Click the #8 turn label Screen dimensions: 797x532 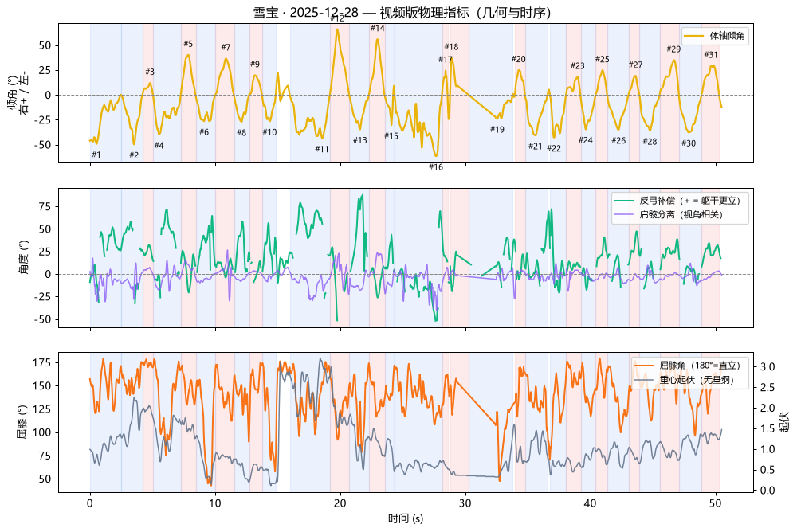coord(241,133)
